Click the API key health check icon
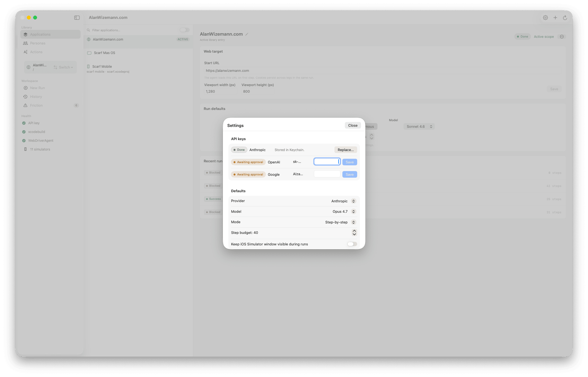 click(x=24, y=123)
